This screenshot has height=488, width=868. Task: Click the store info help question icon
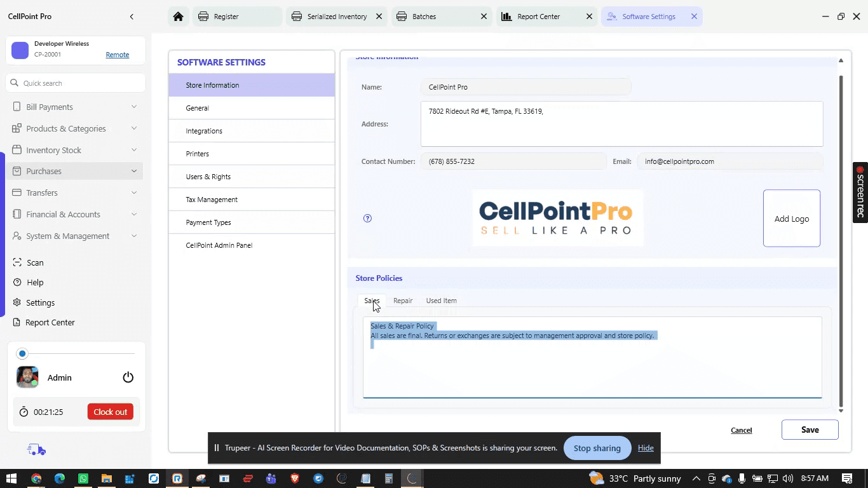tap(367, 218)
